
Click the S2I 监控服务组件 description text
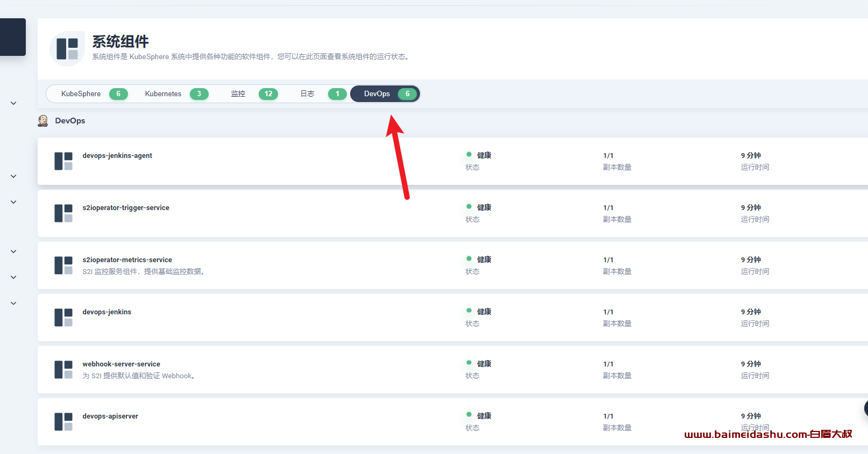click(x=144, y=271)
